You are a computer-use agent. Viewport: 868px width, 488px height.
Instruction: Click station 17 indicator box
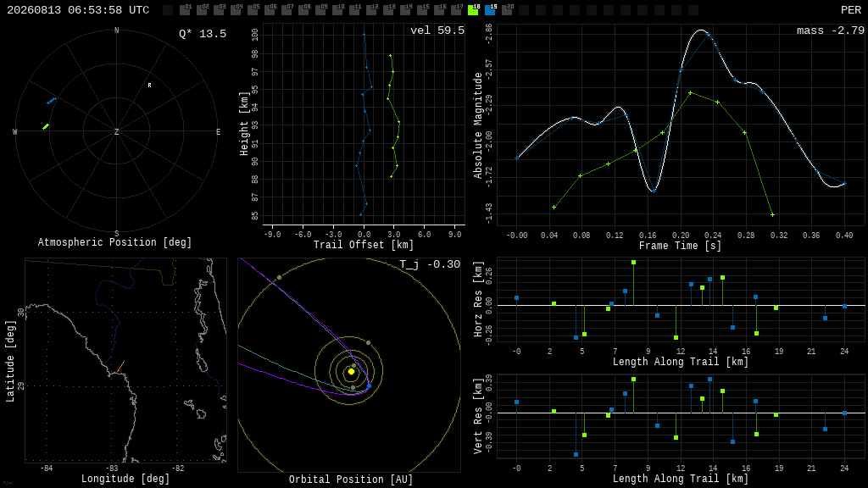pos(456,10)
